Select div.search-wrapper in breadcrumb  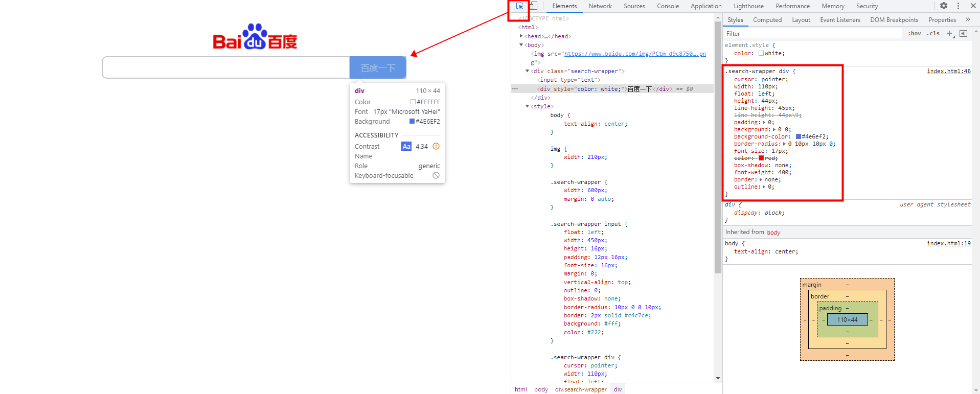(581, 389)
